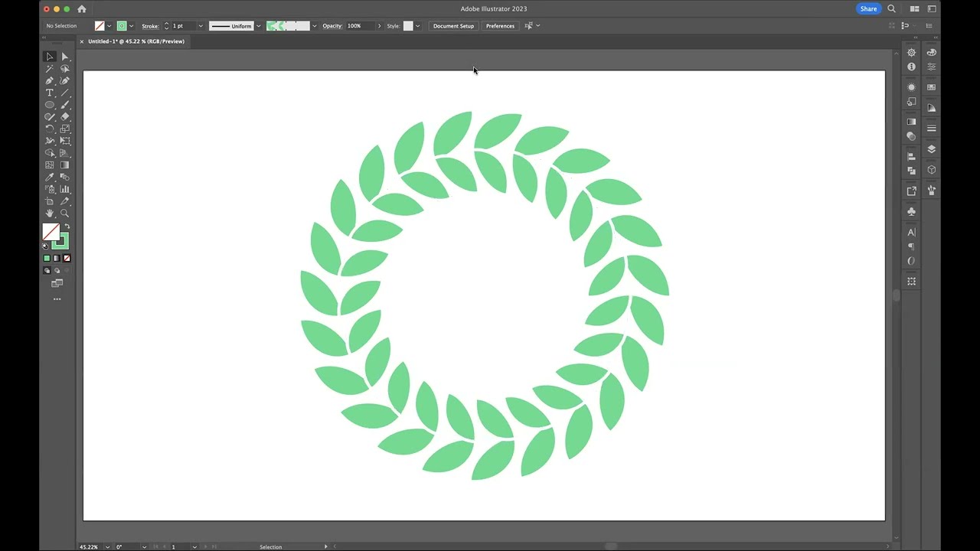
Task: Choose the Column Graph tool
Action: coord(65,189)
